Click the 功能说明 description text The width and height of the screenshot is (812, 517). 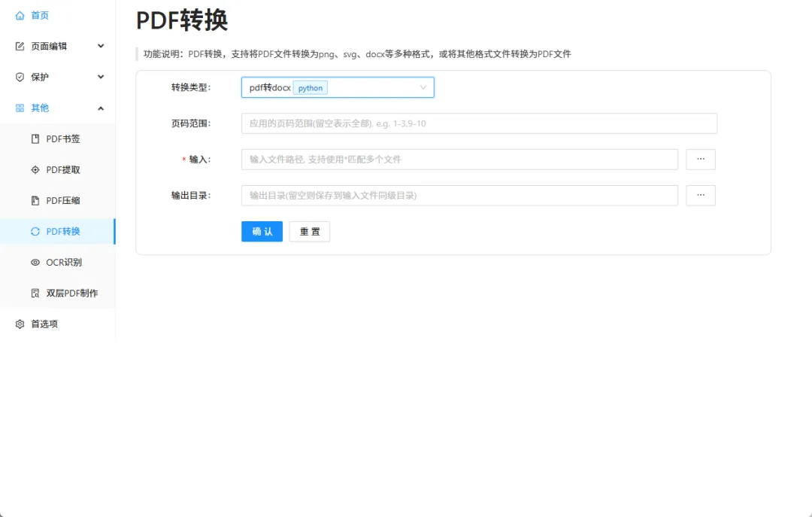357,54
